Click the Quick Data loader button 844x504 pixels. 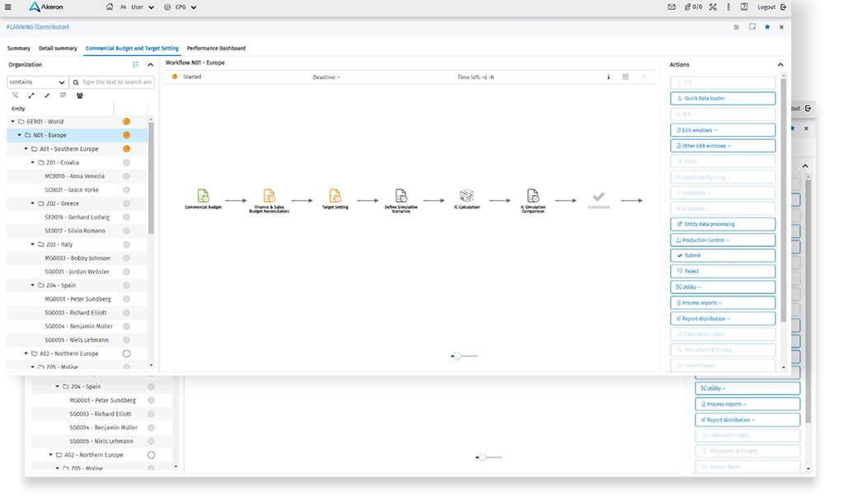coord(723,98)
